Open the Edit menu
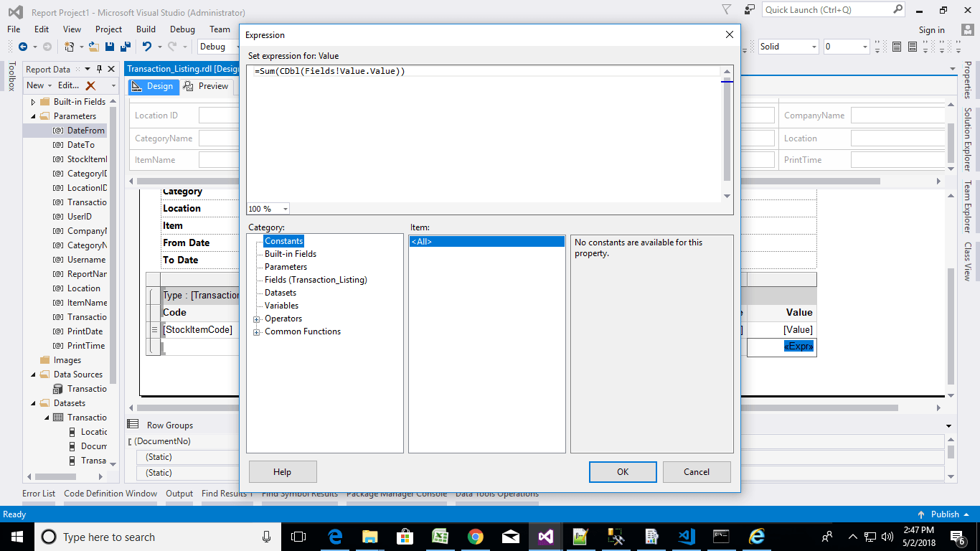980x551 pixels. tap(42, 29)
